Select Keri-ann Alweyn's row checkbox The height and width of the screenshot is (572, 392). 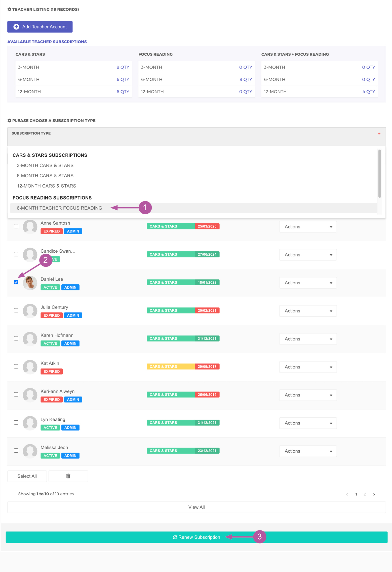coord(16,394)
